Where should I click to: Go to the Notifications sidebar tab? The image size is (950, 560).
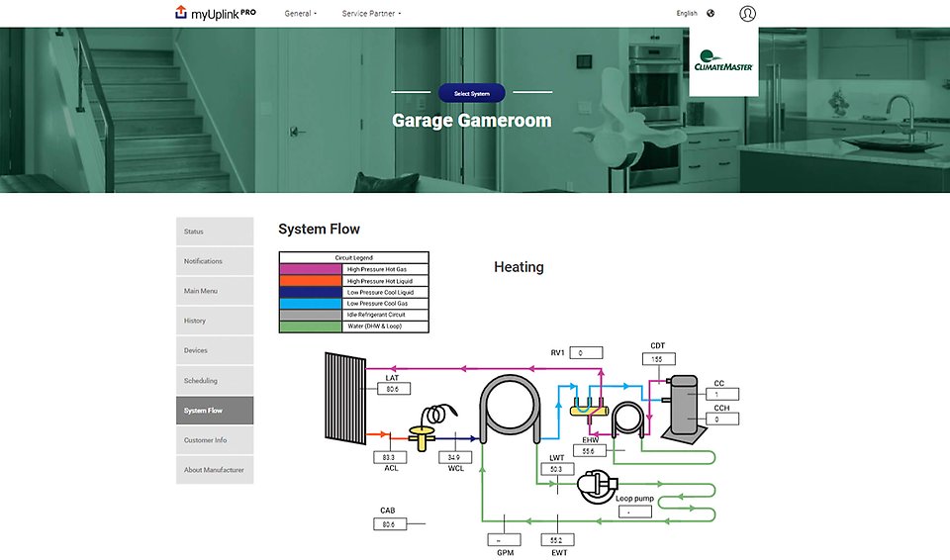215,261
